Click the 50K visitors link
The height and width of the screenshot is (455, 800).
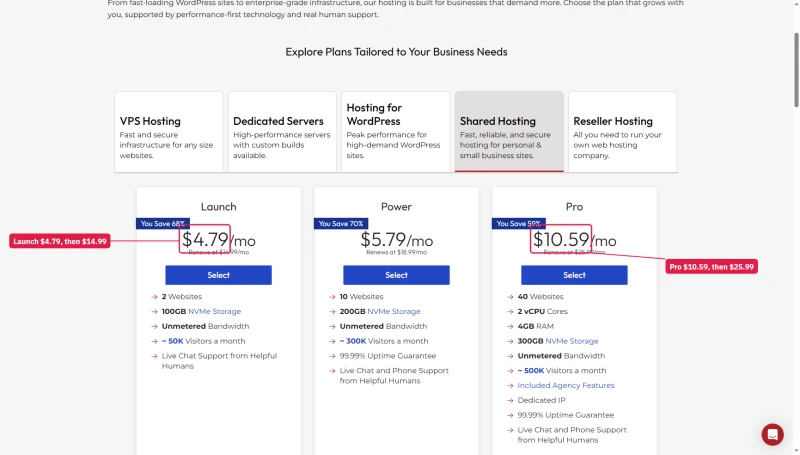[x=176, y=341]
